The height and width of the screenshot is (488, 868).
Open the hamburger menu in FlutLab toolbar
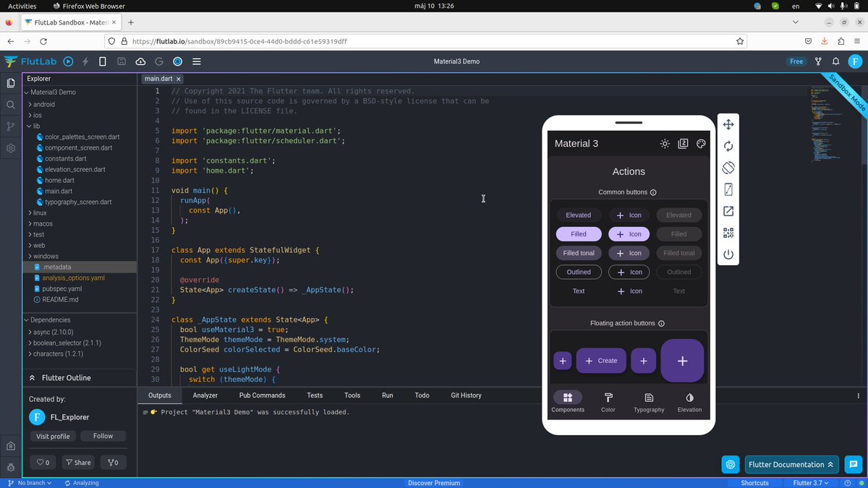pos(197,61)
